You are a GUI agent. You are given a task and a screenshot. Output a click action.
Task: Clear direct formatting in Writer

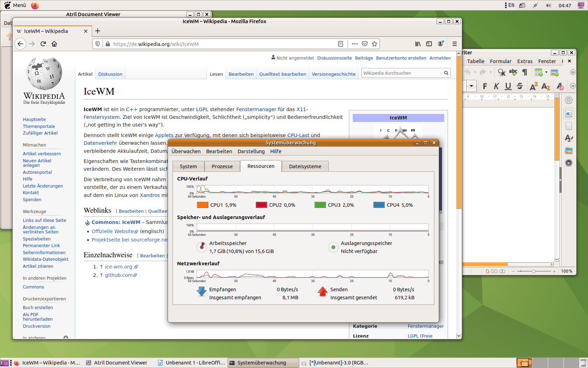pyautogui.click(x=560, y=86)
